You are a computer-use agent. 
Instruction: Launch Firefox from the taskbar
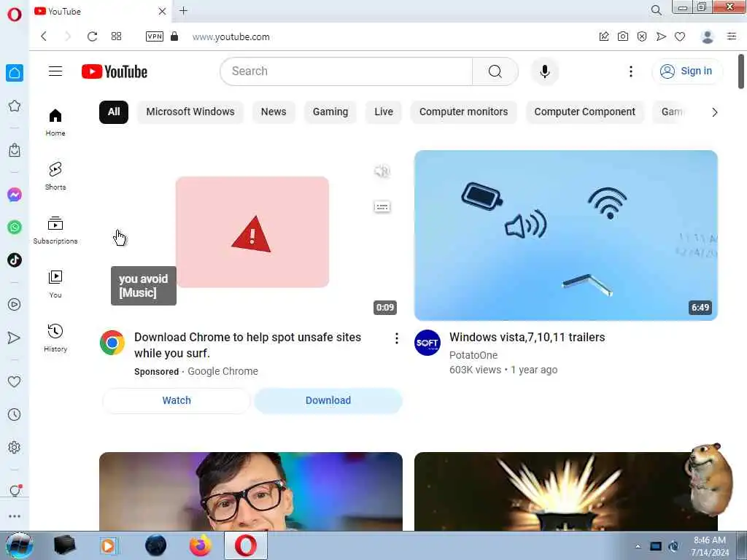[201, 545]
